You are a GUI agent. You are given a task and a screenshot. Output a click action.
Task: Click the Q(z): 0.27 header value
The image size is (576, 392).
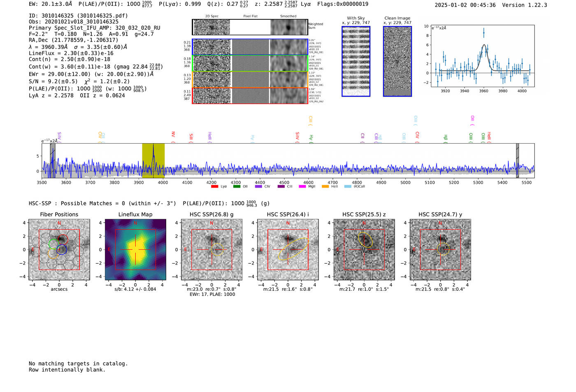[228, 4]
